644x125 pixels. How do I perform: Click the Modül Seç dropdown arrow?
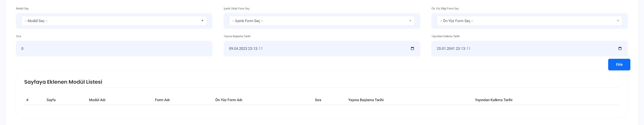pyautogui.click(x=202, y=21)
